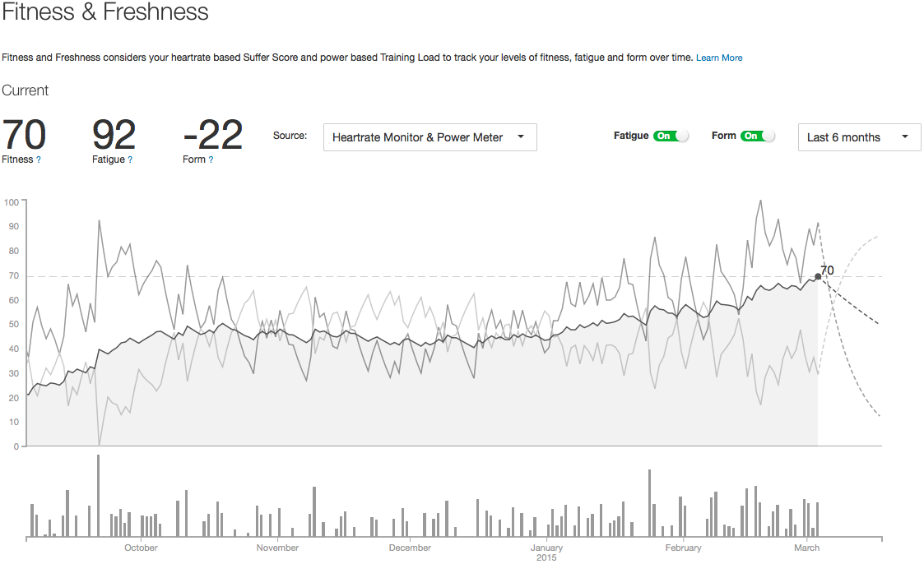Click the January 2015 axis label
Screen dimensions: 924x564
546,552
